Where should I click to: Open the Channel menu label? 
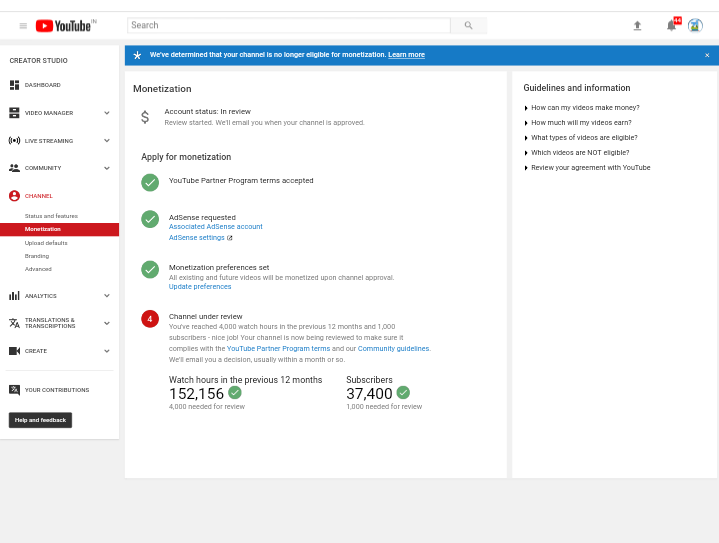coord(39,196)
